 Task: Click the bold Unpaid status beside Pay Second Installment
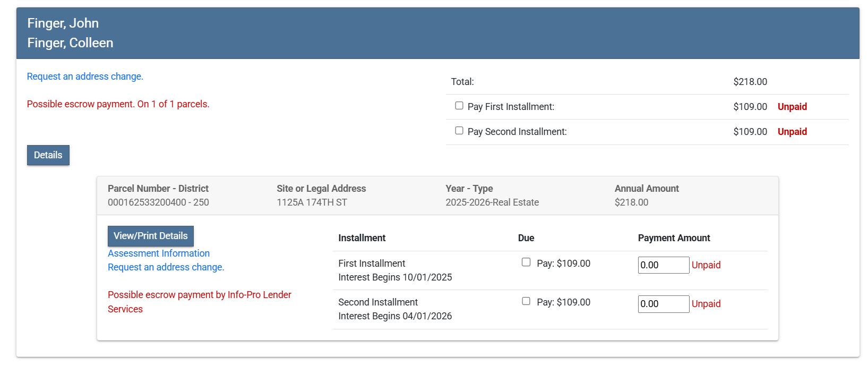point(792,132)
